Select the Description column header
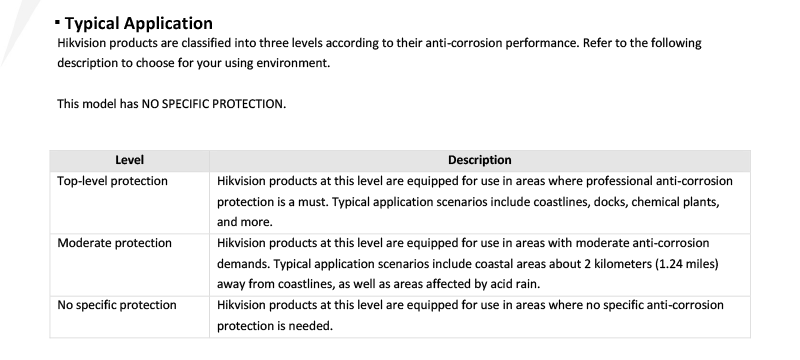Image resolution: width=800 pixels, height=360 pixels. point(480,160)
